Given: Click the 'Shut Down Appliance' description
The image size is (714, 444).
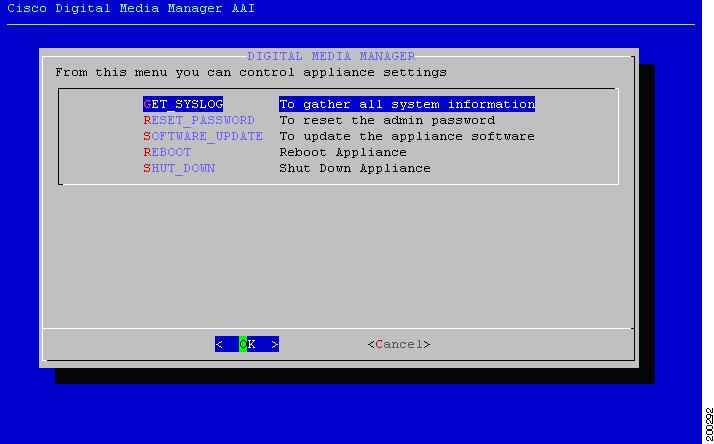Looking at the screenshot, I should 355,168.
